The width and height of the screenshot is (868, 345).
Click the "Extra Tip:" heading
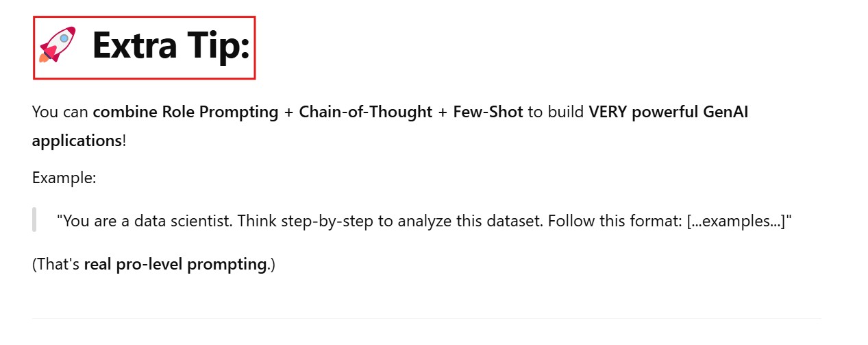tap(171, 46)
